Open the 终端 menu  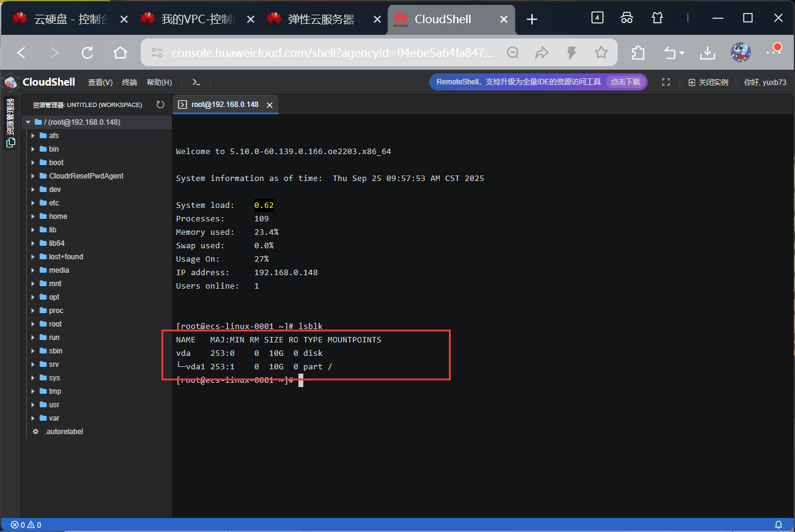130,83
